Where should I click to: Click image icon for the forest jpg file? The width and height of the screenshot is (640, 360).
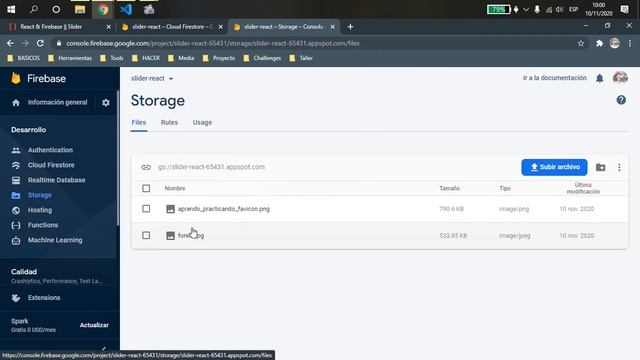(x=170, y=236)
